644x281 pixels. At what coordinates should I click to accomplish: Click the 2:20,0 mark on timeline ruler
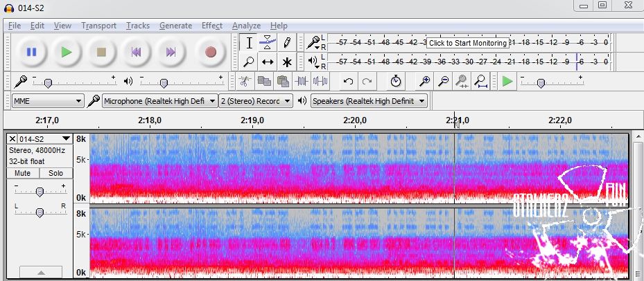coord(354,120)
